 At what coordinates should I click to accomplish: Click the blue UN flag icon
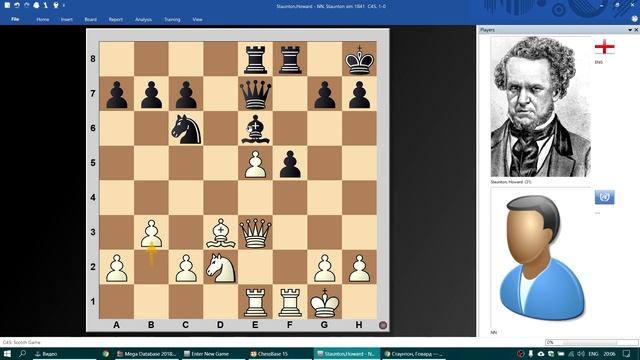click(604, 197)
